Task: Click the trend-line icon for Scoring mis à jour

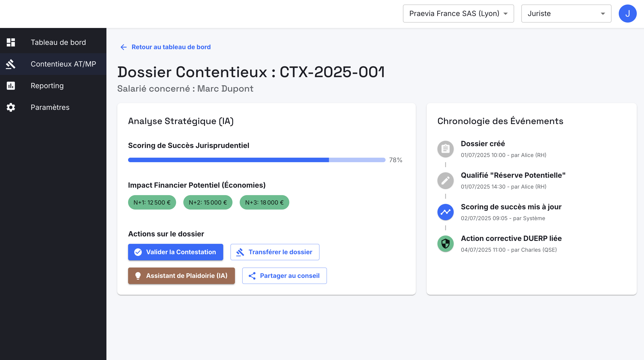Action: click(445, 212)
